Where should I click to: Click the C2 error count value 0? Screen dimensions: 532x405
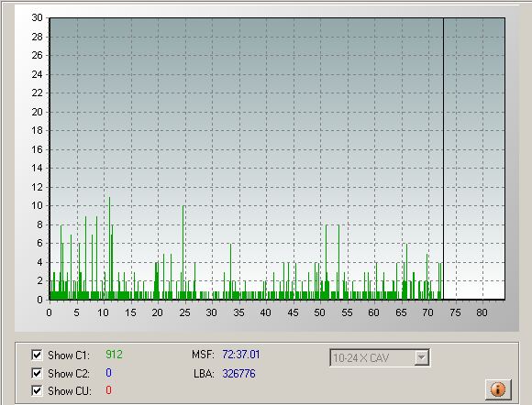coord(108,373)
